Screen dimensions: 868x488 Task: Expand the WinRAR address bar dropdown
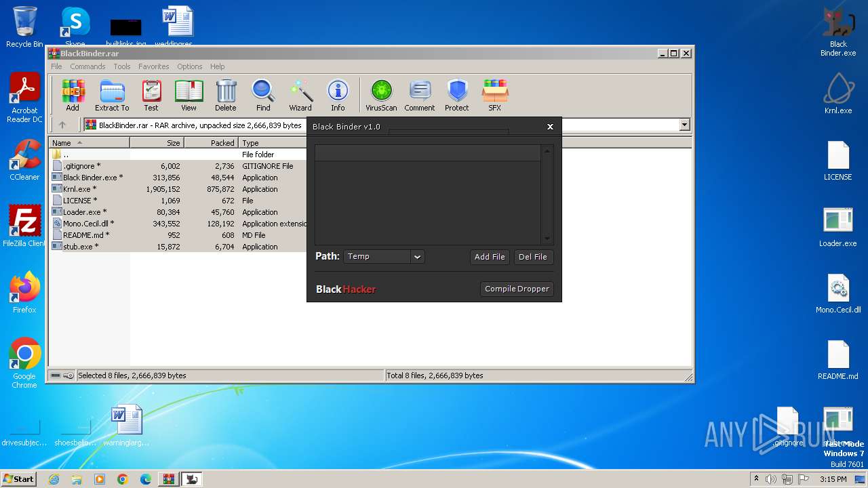click(x=684, y=125)
